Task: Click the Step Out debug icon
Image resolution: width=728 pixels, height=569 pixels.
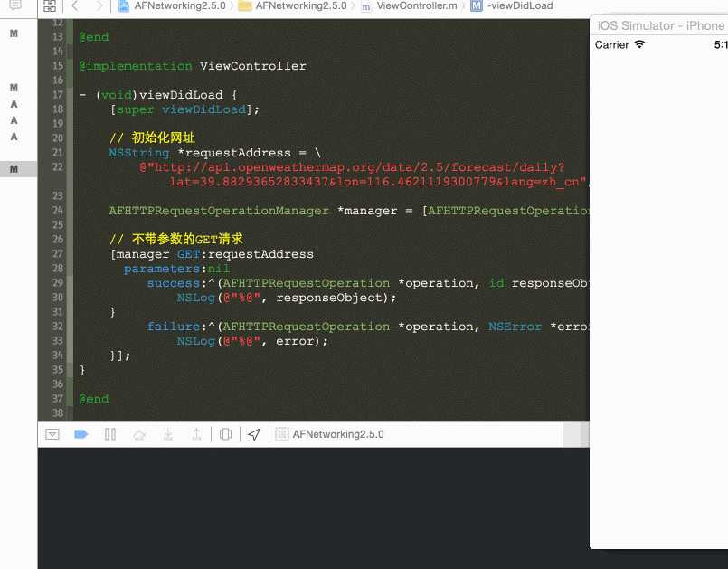Action: pyautogui.click(x=196, y=434)
